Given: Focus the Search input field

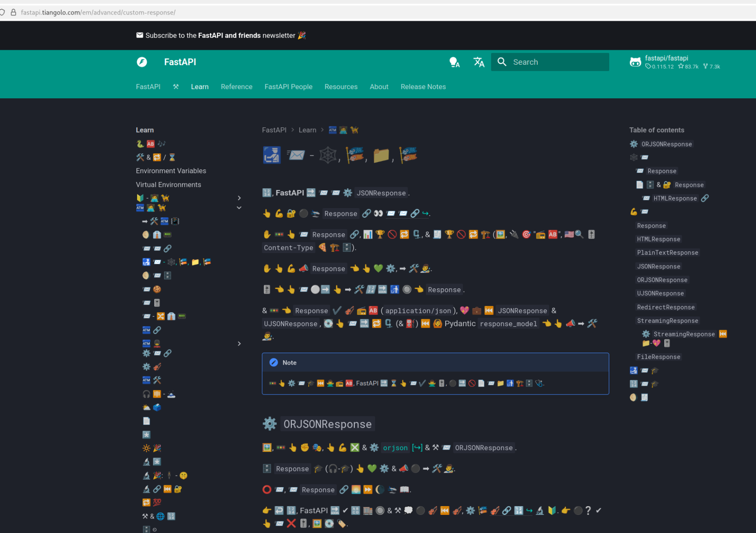Looking at the screenshot, I should click(x=550, y=62).
